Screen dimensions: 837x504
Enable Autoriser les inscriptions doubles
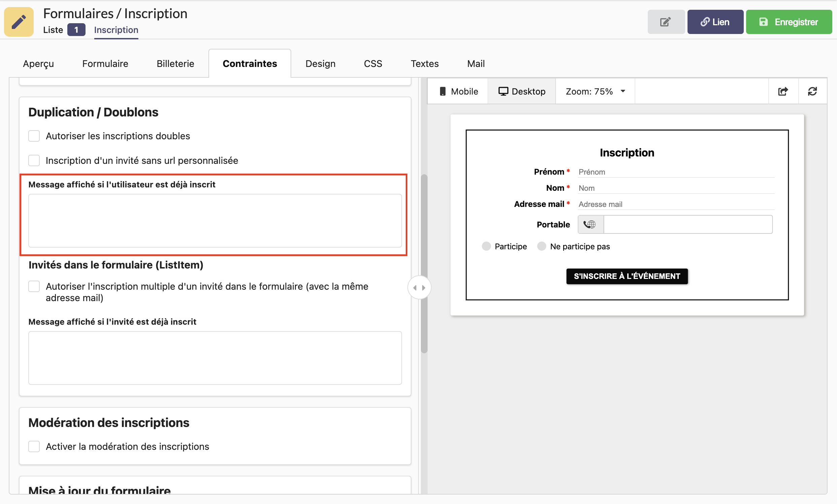click(x=34, y=136)
